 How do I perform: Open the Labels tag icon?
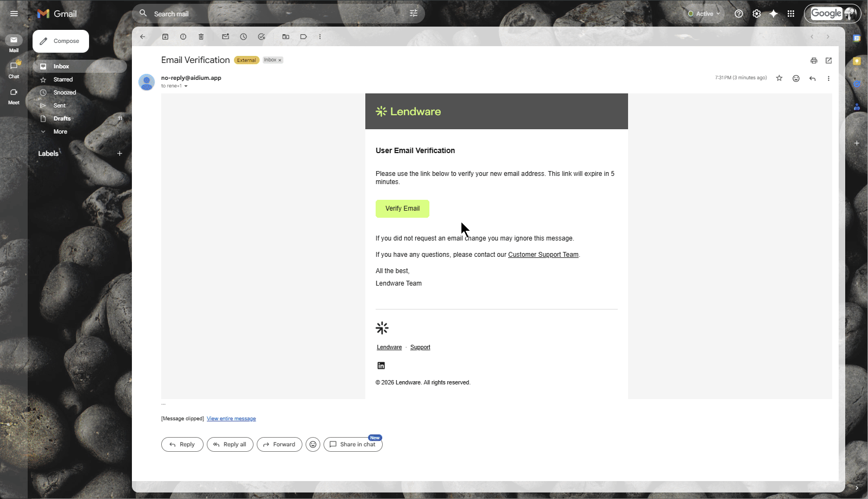303,37
